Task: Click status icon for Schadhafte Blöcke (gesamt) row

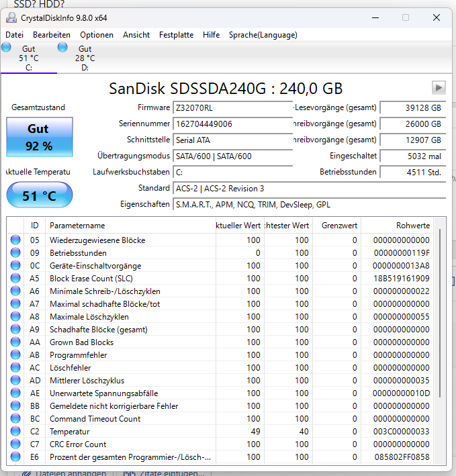Action: pos(15,329)
